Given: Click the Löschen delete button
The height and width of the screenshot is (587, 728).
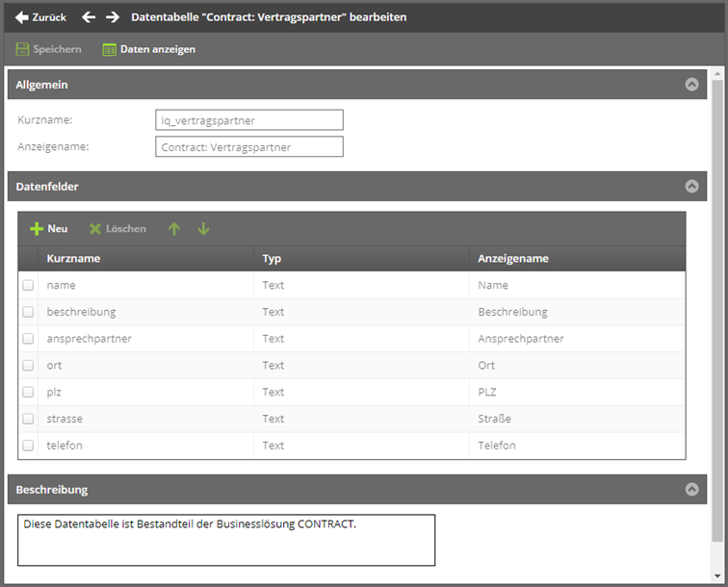Looking at the screenshot, I should click(x=117, y=229).
